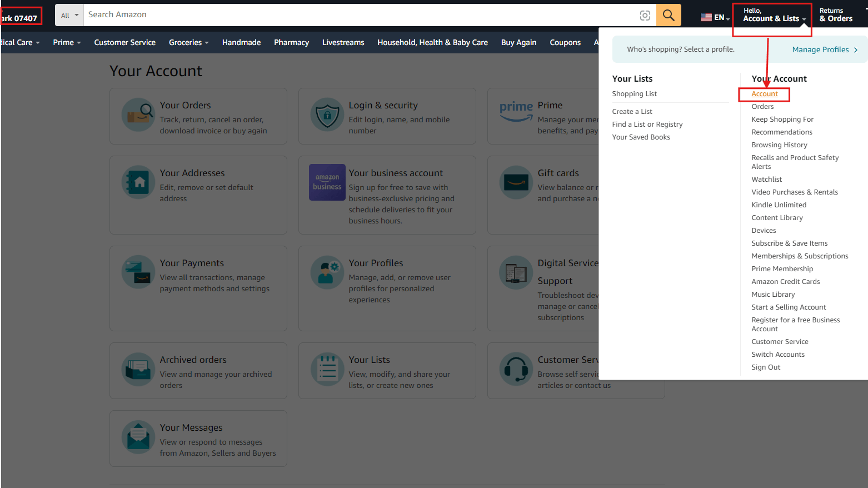The width and height of the screenshot is (868, 488).
Task: Click Start a Selling Account
Action: coord(789,307)
